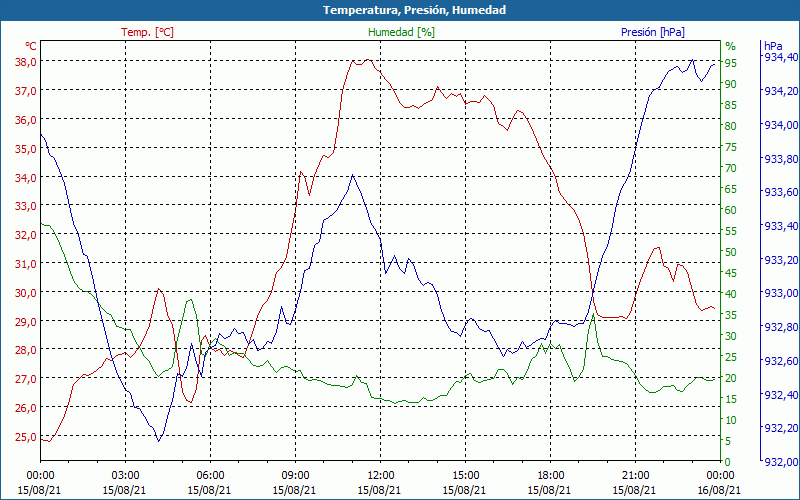This screenshot has height=500, width=800.
Task: Pick the 18:00 time axis label
Action: point(550,476)
